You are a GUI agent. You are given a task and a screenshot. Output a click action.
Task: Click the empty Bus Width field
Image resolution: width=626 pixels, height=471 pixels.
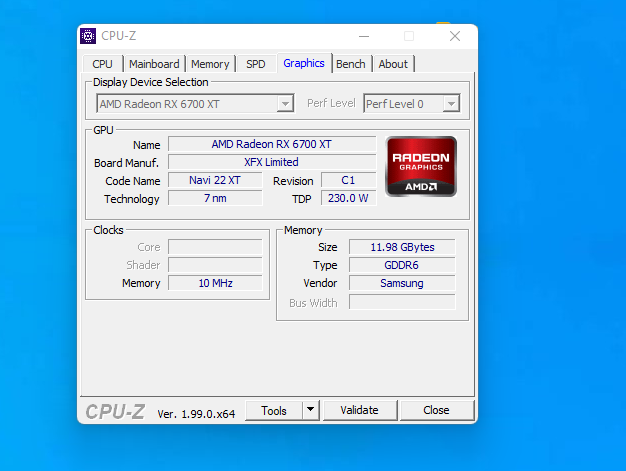[402, 302]
